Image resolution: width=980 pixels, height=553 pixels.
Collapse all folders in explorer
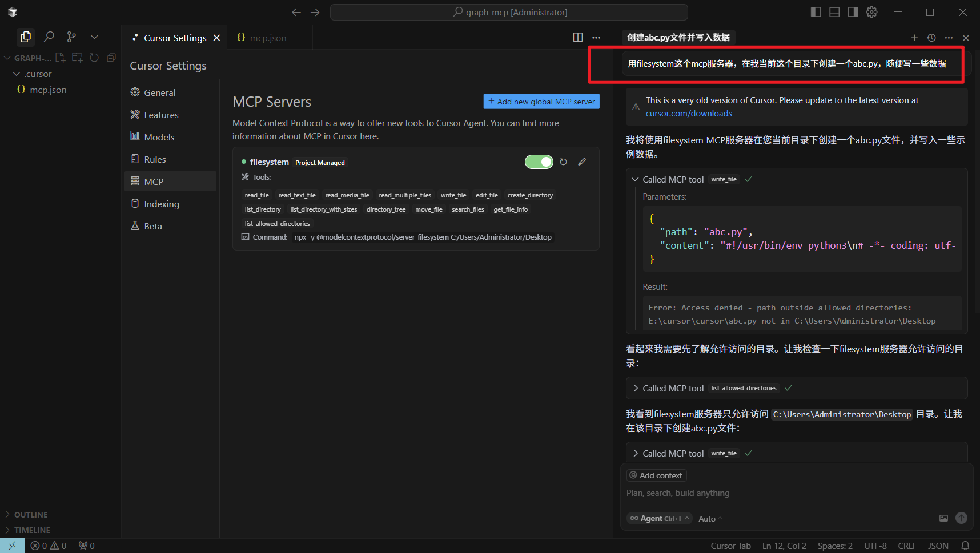(x=111, y=58)
